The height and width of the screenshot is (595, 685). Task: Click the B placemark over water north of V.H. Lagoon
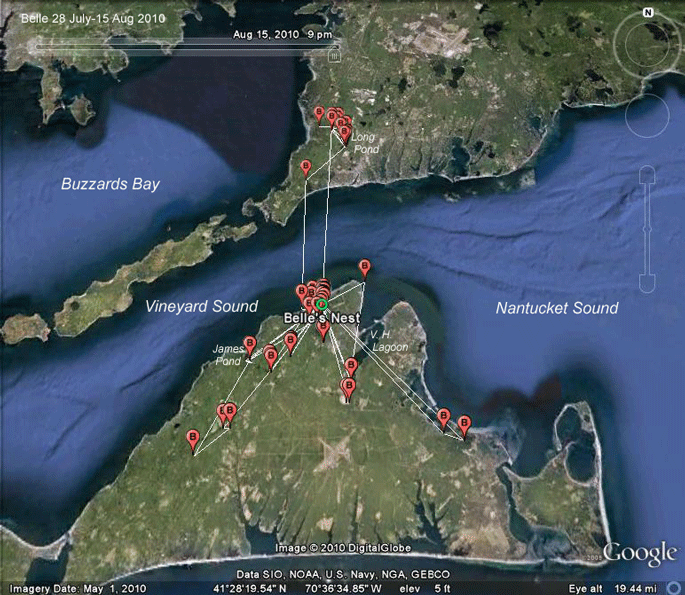(x=364, y=269)
